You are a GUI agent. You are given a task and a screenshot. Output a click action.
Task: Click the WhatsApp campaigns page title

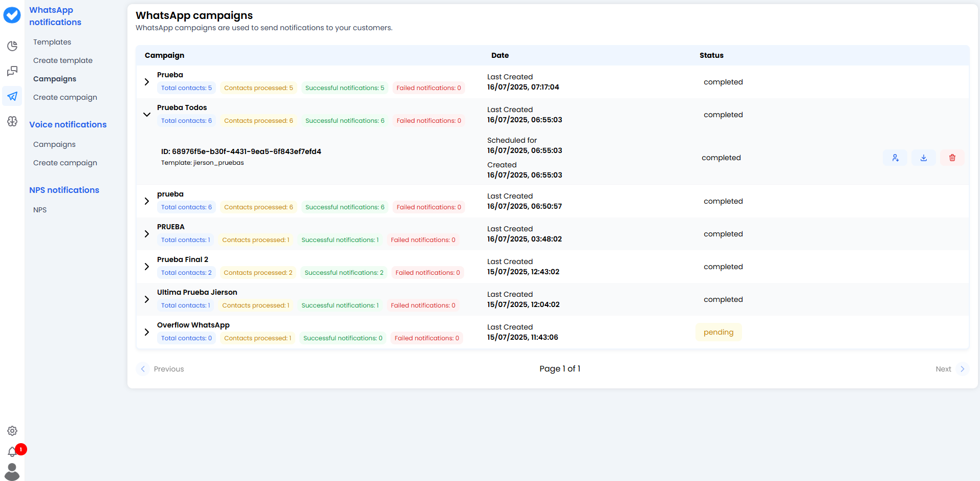194,15
